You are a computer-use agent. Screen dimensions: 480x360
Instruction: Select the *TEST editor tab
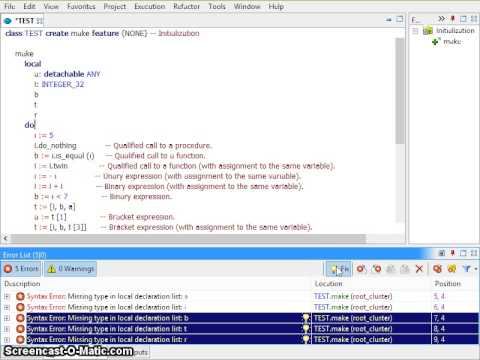[23, 21]
